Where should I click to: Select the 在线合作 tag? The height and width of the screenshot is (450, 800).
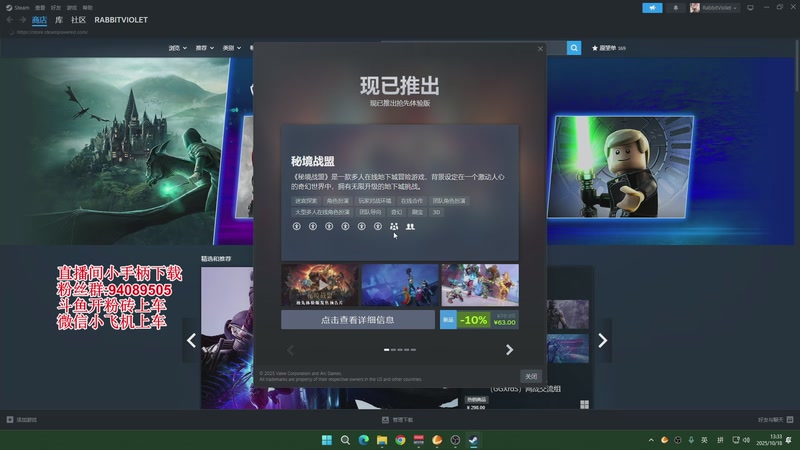(x=412, y=201)
